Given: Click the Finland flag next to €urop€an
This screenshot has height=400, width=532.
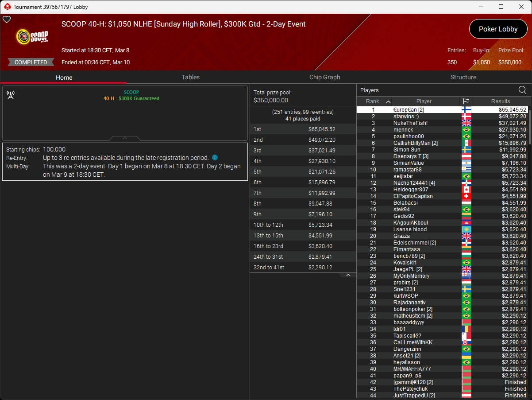Looking at the screenshot, I should (466, 110).
